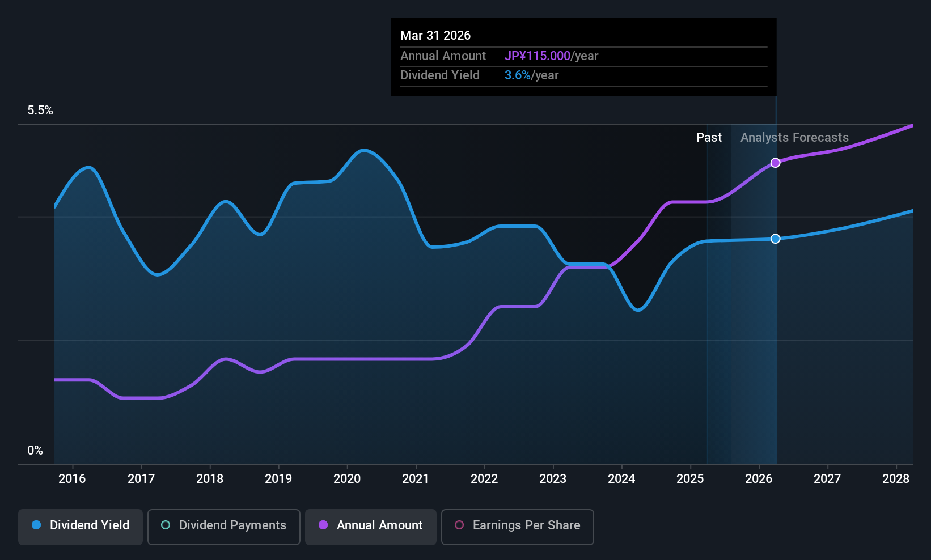Select the purple data point marker at 2026
Viewport: 931px width, 560px height.
pos(775,163)
